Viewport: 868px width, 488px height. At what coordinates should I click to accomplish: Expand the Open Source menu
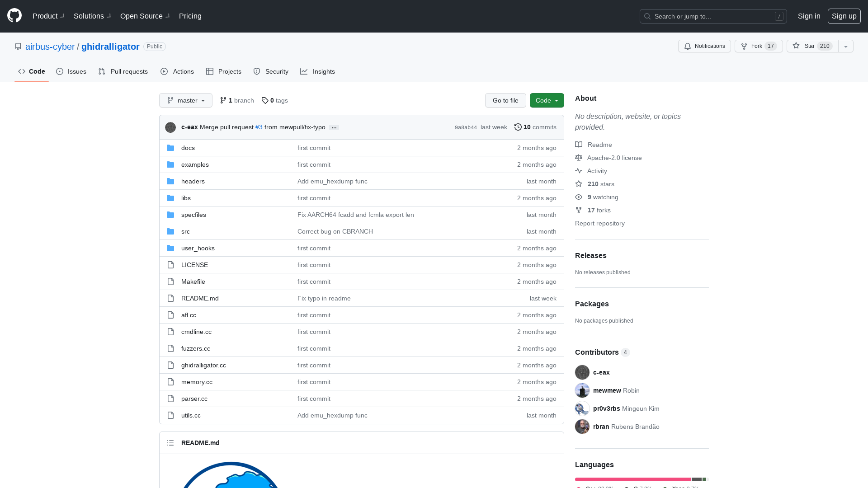(145, 16)
